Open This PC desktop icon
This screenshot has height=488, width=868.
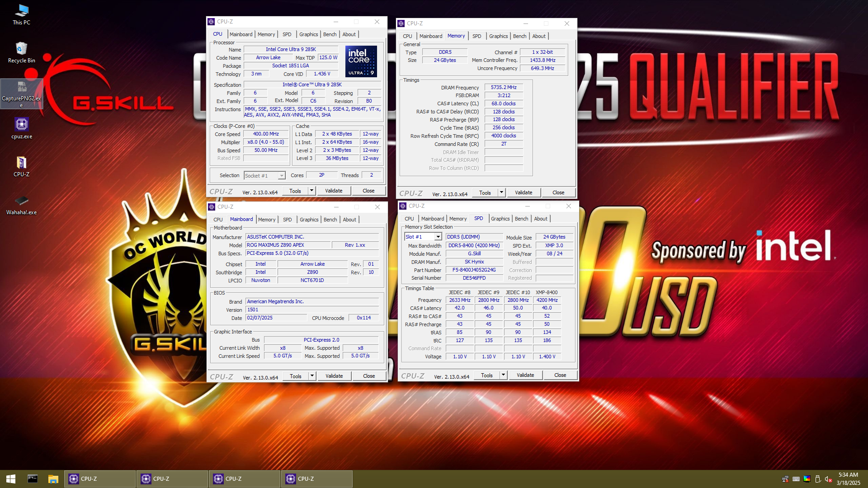click(x=21, y=14)
